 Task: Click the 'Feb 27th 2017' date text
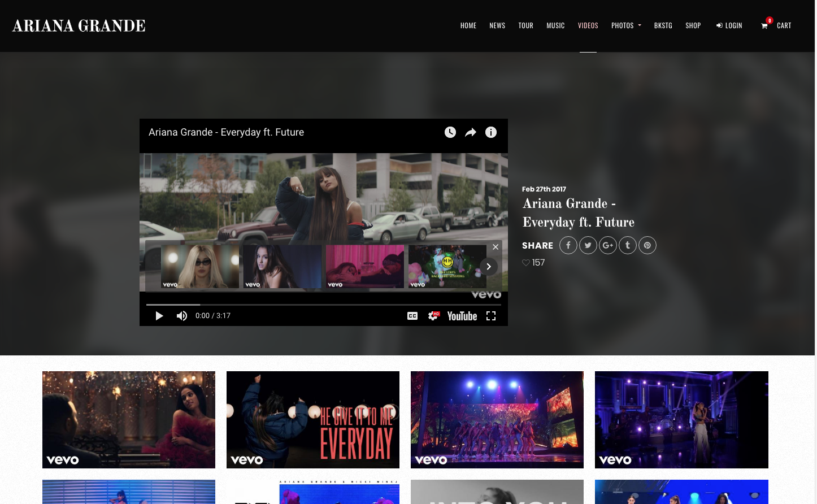click(x=544, y=189)
